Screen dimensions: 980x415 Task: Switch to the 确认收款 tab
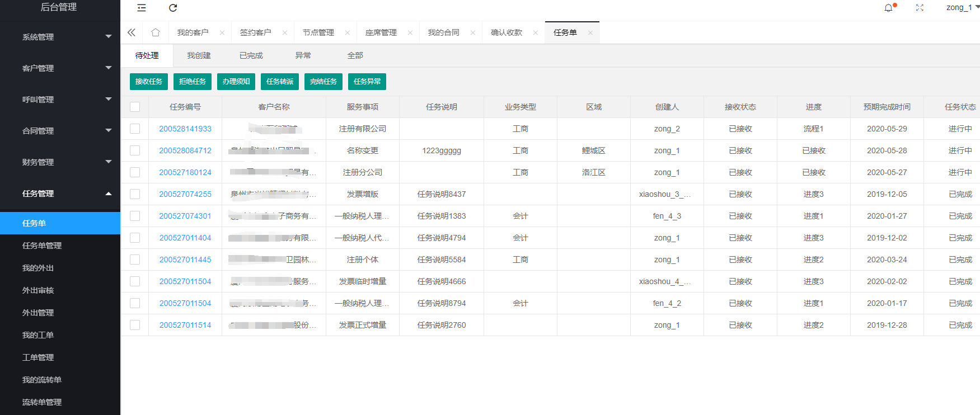[507, 32]
